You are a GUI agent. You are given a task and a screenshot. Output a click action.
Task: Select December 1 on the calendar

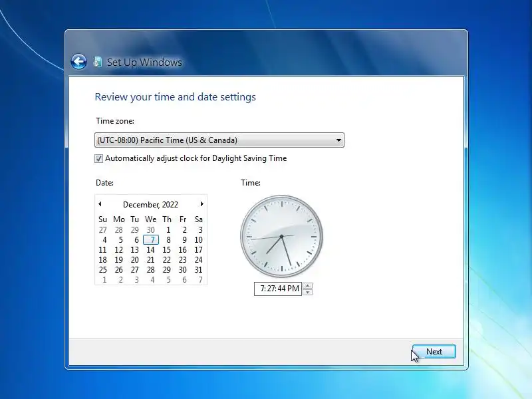(167, 230)
